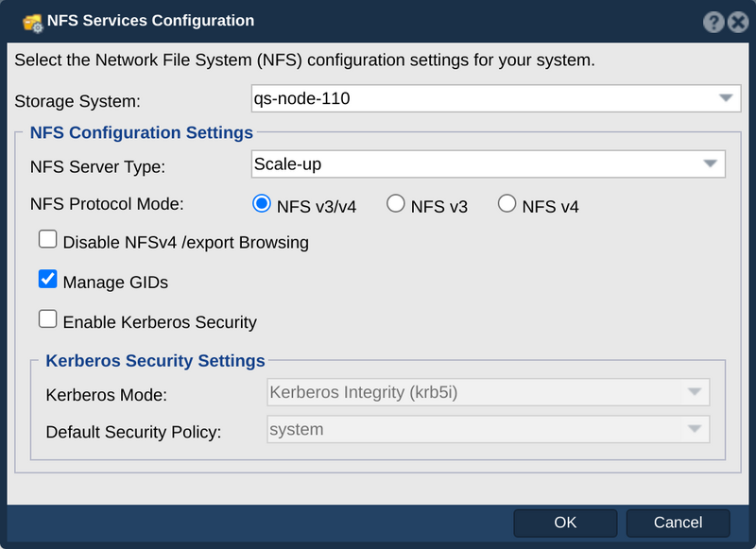Image resolution: width=756 pixels, height=549 pixels.
Task: Click the NFS folder gear title icon
Action: (x=33, y=23)
